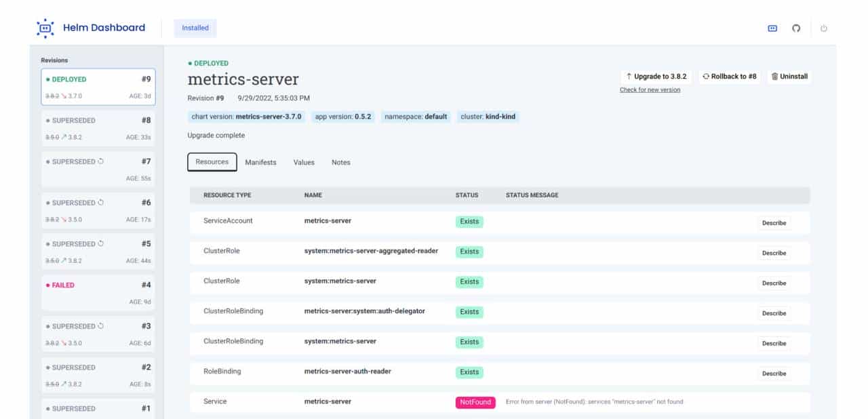Open the Notes tab
868x419 pixels.
click(340, 163)
